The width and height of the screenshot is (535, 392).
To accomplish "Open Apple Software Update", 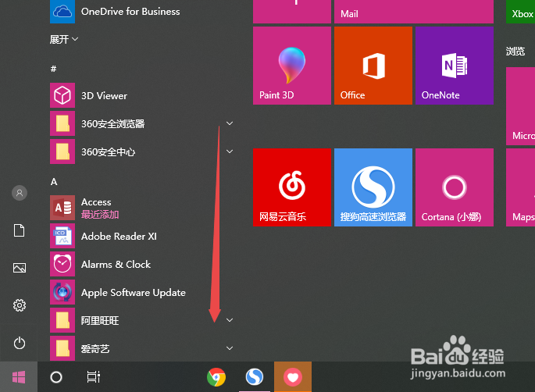I will [143, 292].
